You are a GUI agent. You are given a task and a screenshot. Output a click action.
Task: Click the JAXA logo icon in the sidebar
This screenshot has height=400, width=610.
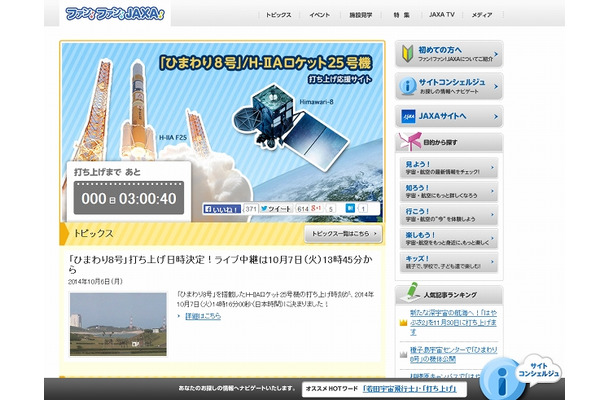(408, 116)
